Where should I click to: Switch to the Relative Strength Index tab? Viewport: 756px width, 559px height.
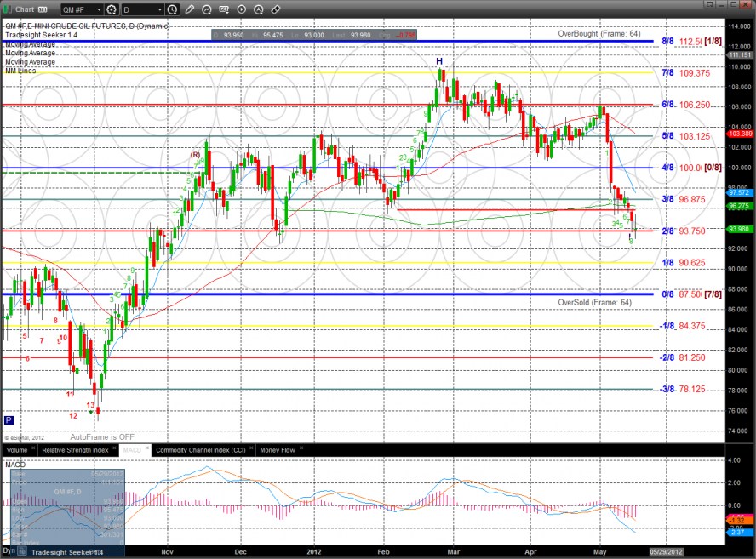[x=75, y=448]
